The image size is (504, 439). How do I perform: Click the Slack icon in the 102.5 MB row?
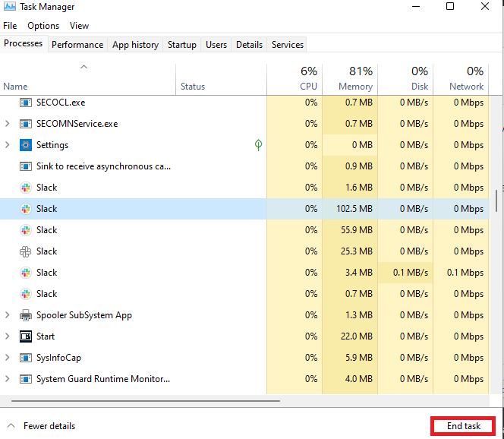coord(25,209)
